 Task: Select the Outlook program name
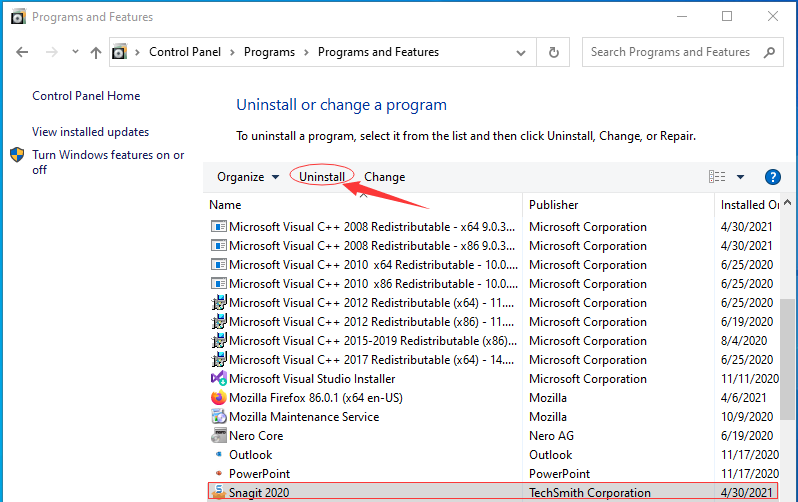(x=250, y=455)
